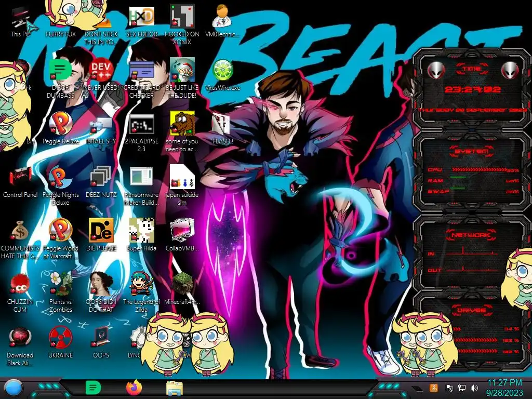
Task: Click the CPU usage bar in SYSTEM widget
Action: 478,170
